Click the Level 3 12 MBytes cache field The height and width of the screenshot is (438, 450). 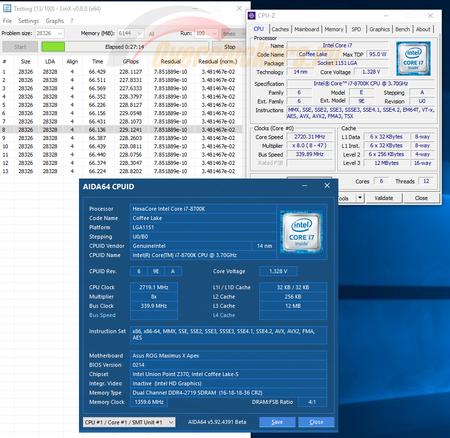point(386,163)
